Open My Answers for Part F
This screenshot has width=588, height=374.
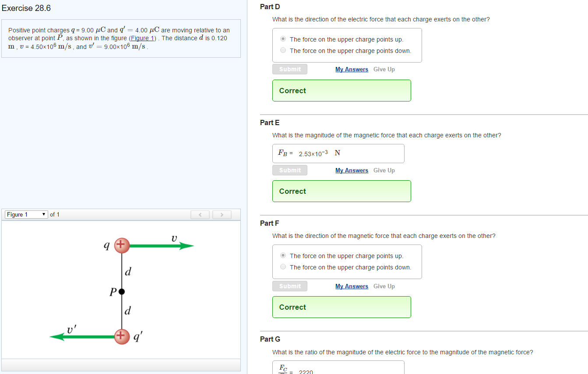point(352,286)
